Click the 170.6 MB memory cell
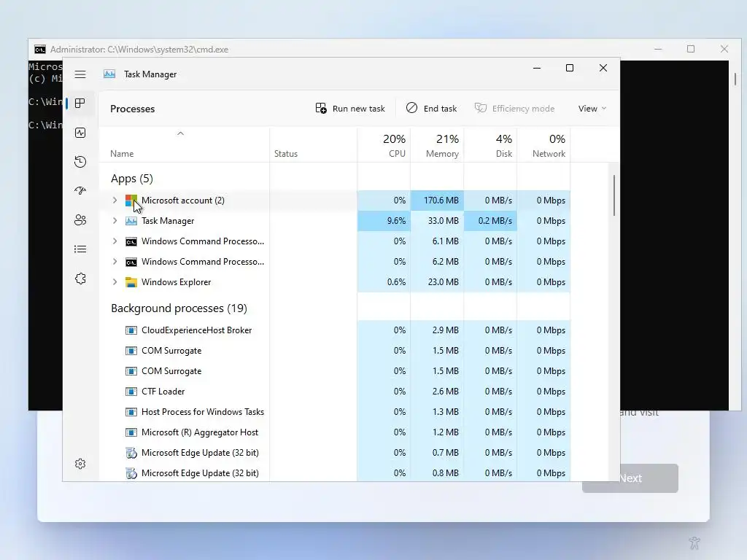 pos(438,201)
